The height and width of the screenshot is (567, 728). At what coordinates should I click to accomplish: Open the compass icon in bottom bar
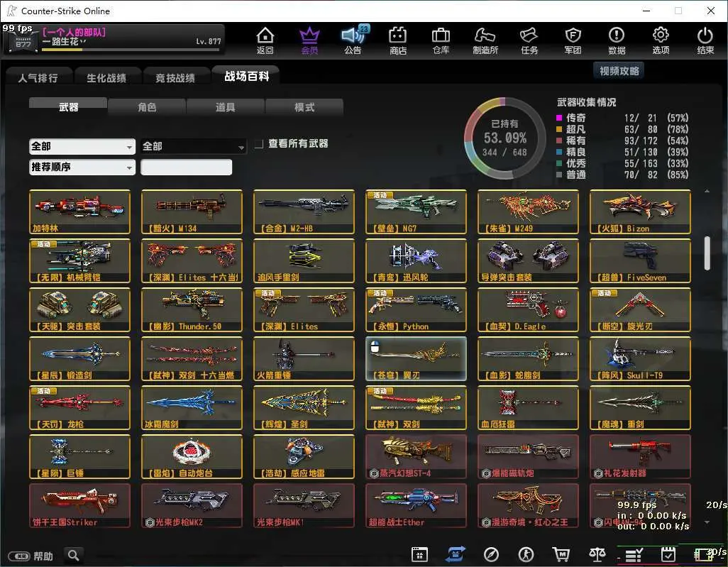(x=491, y=554)
